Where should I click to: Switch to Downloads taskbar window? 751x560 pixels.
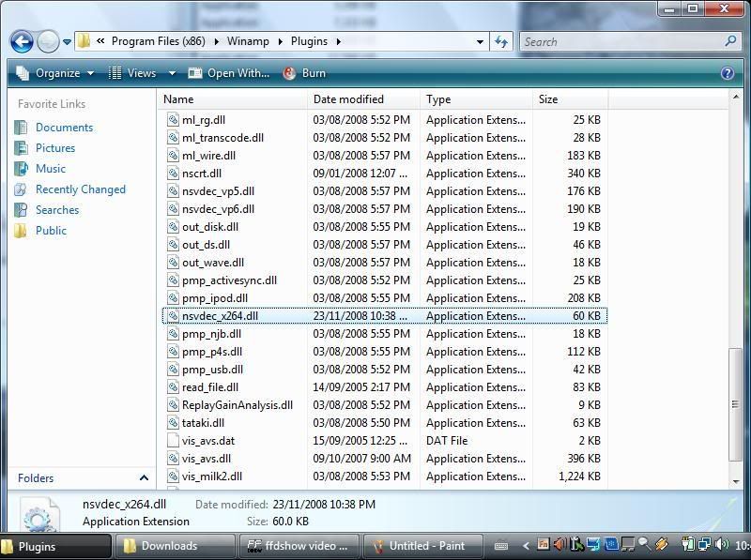pyautogui.click(x=175, y=546)
